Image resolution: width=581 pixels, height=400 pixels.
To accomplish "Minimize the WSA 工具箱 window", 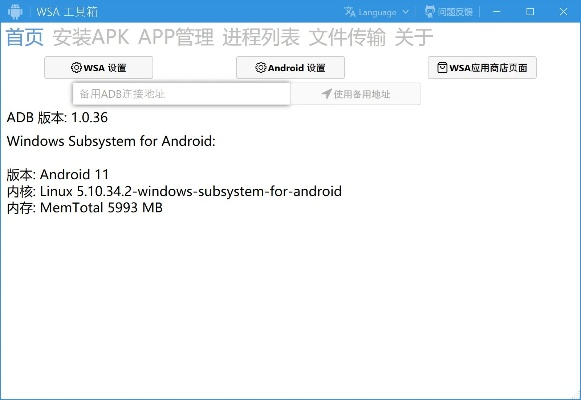I will point(497,12).
